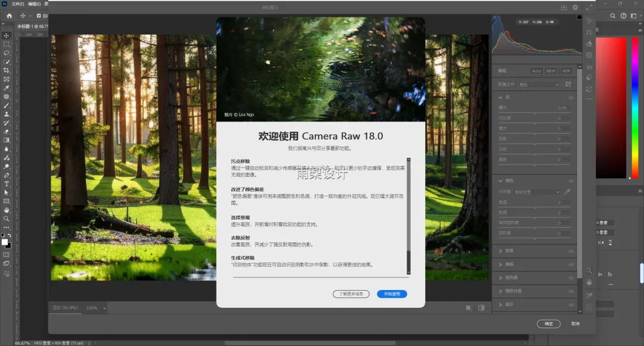Click the 开始使用 button in welcome dialog

[392, 294]
